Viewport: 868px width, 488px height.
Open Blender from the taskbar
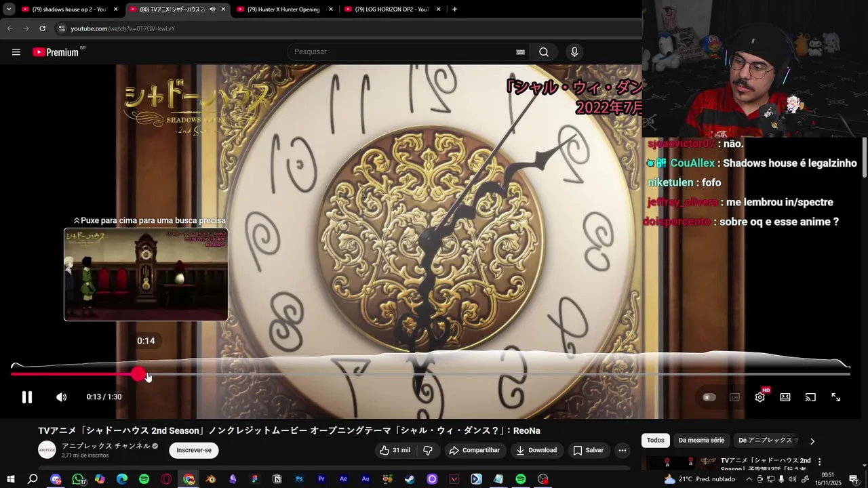point(211,479)
